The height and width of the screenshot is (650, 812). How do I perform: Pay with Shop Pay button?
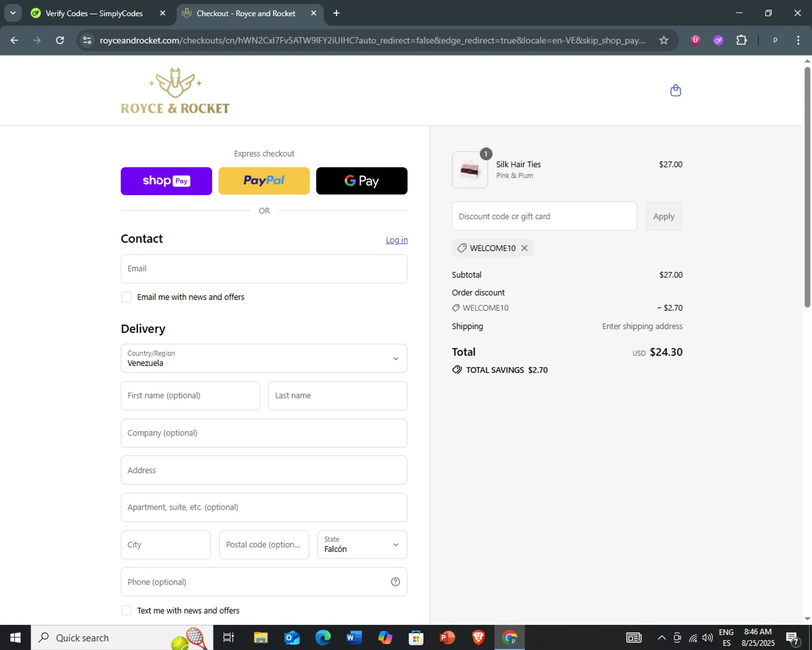click(x=166, y=181)
